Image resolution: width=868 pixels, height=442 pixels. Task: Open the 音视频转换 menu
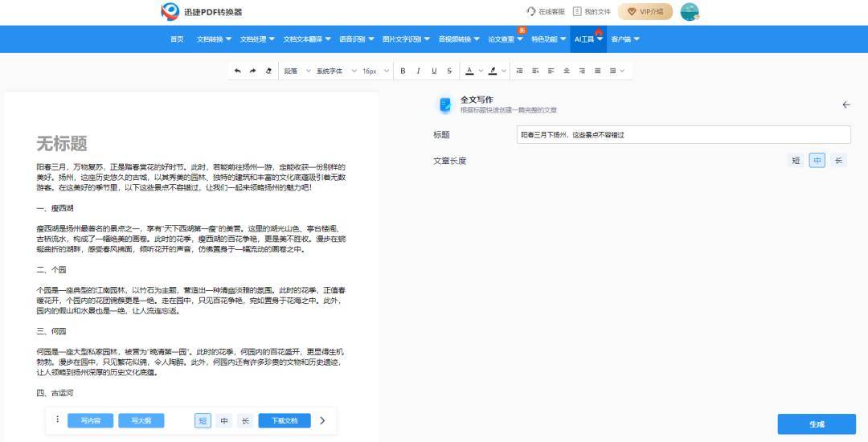[458, 39]
